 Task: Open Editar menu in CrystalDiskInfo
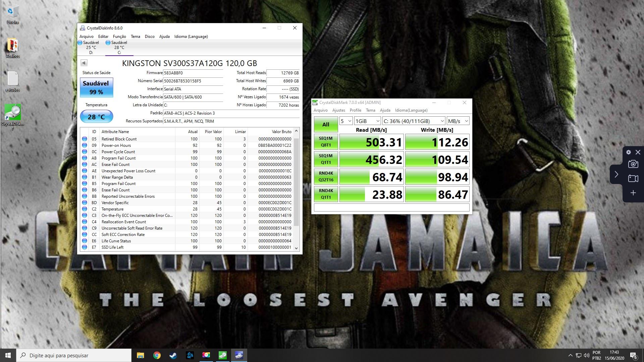[103, 37]
